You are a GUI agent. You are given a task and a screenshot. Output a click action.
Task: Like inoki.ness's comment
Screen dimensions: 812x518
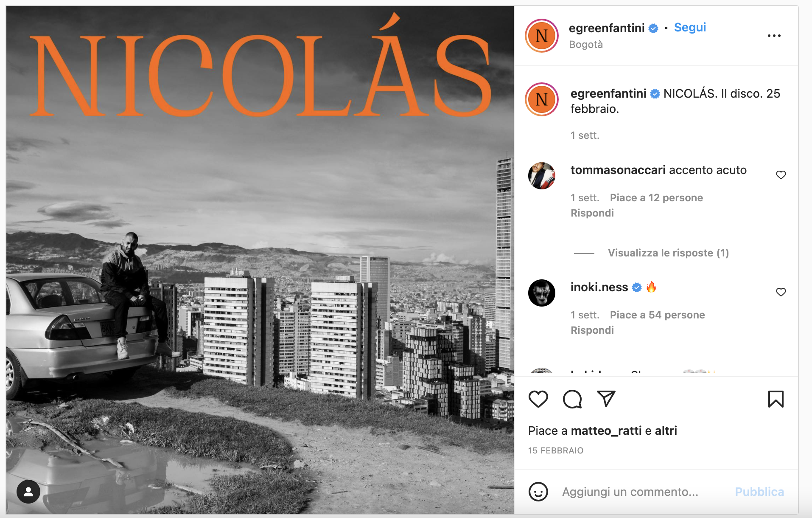(781, 292)
